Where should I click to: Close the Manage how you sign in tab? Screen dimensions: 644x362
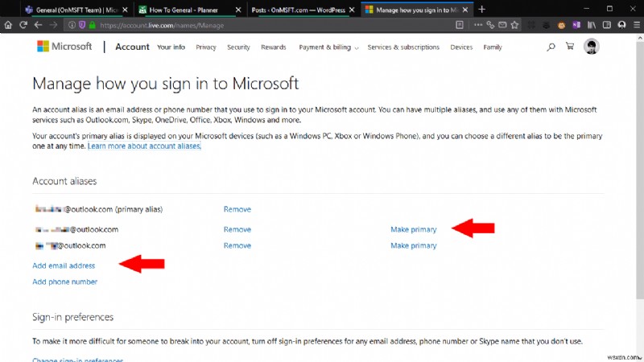click(x=465, y=10)
